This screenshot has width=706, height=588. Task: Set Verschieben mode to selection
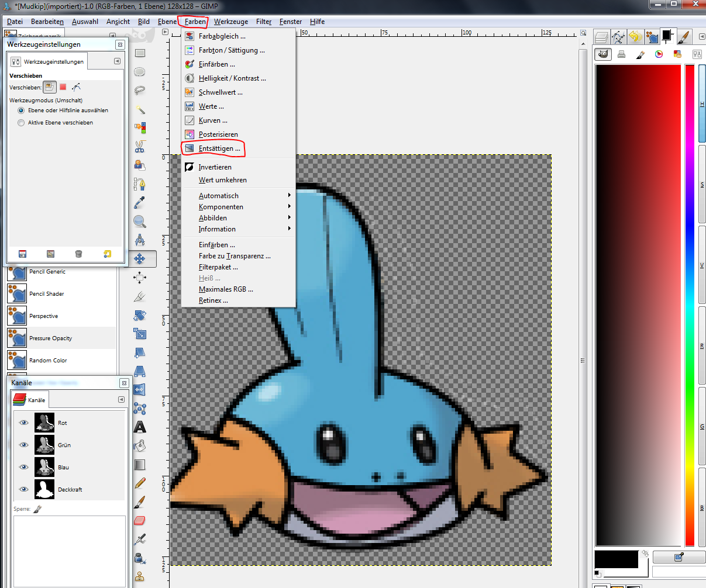click(63, 87)
